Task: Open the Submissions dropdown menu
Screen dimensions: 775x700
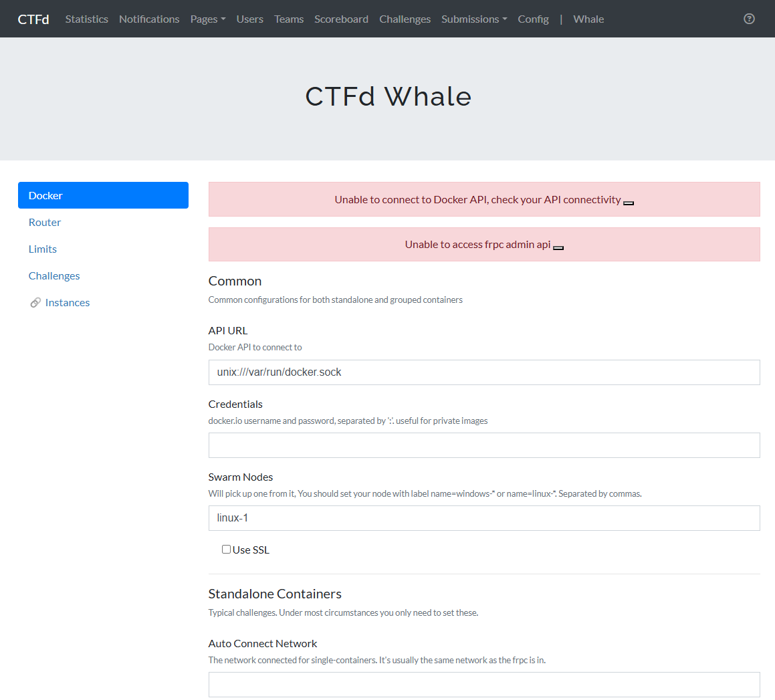Action: pos(473,19)
